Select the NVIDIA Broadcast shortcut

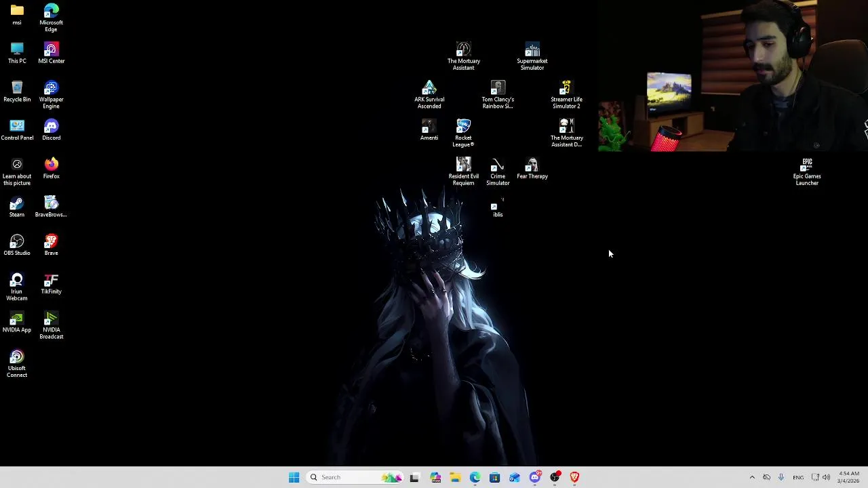click(x=51, y=325)
